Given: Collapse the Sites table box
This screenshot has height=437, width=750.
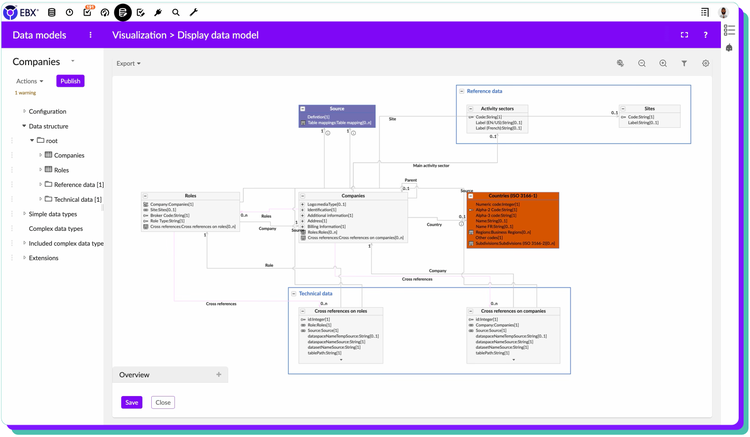Looking at the screenshot, I should click(623, 109).
